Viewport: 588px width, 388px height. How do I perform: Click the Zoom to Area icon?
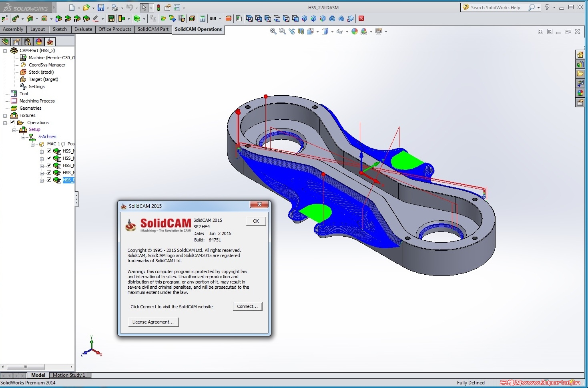coord(283,31)
